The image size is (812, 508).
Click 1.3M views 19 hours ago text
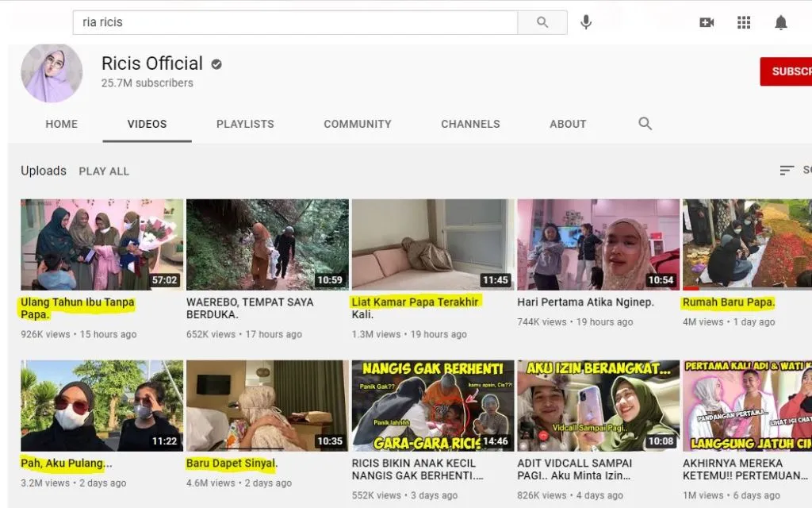[409, 334]
